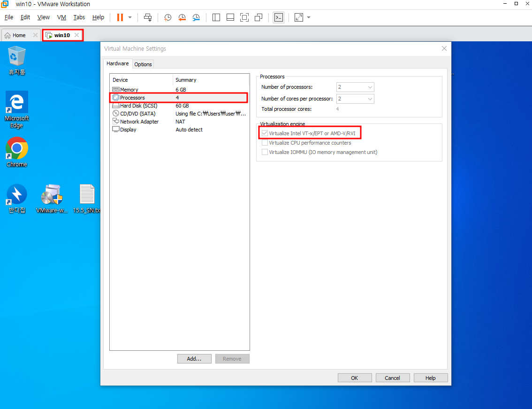Switch to Unity mode icon
Screen dimensions: 532x409
(258, 17)
